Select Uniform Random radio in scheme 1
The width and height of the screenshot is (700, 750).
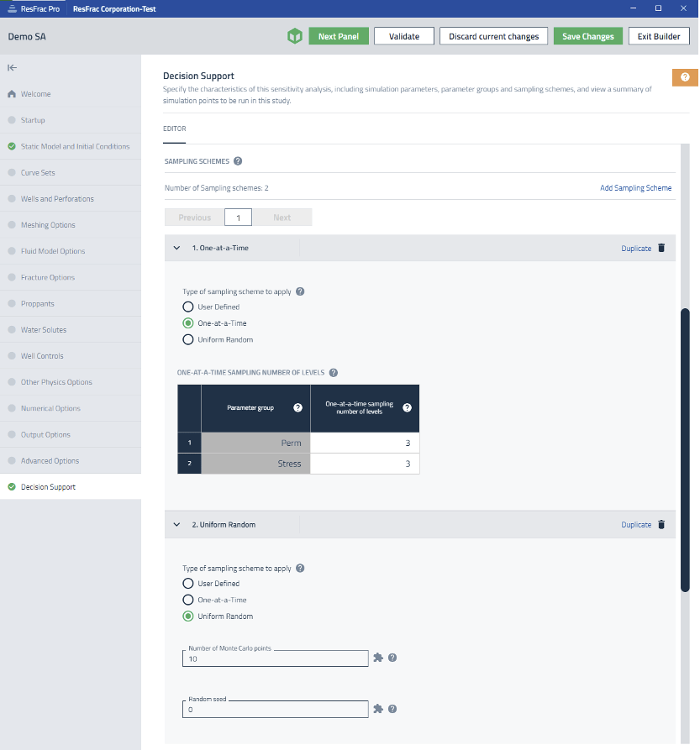tap(188, 339)
